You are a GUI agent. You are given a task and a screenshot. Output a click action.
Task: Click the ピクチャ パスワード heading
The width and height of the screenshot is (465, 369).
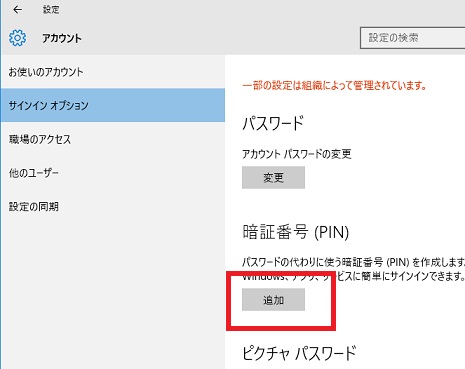[x=299, y=353]
